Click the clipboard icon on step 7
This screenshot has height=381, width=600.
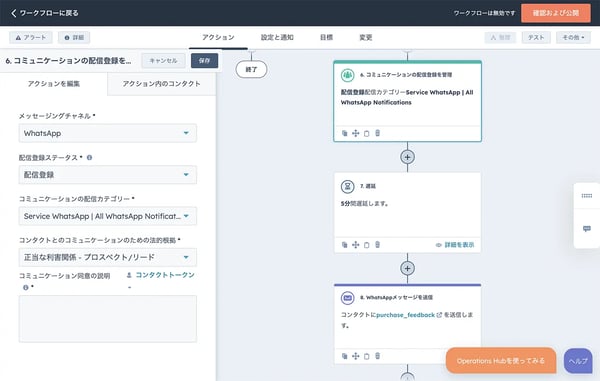(x=366, y=245)
